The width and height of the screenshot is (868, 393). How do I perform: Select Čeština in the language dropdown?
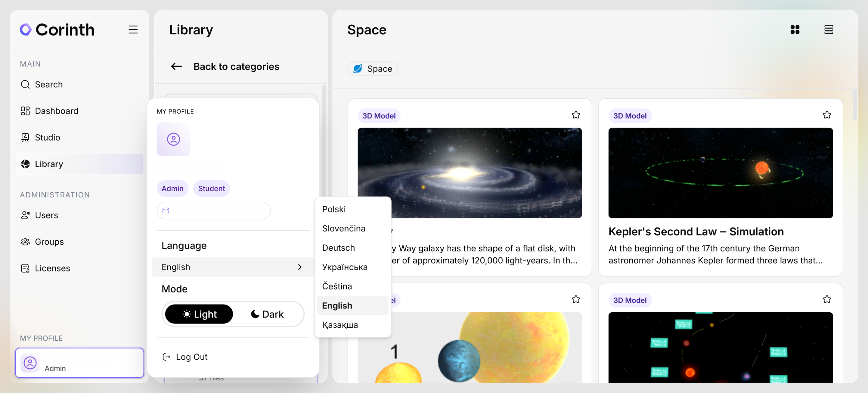[337, 286]
